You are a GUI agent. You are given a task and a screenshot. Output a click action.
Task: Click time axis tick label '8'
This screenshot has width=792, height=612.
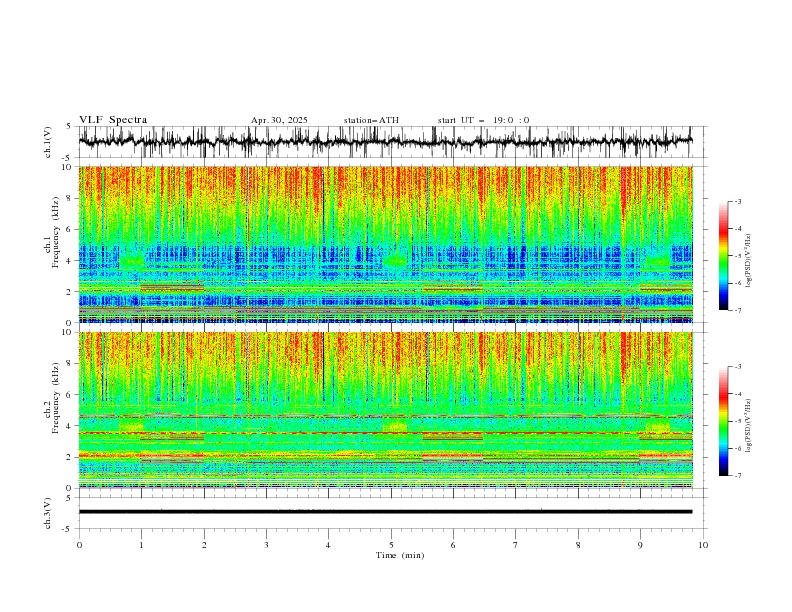coord(578,545)
